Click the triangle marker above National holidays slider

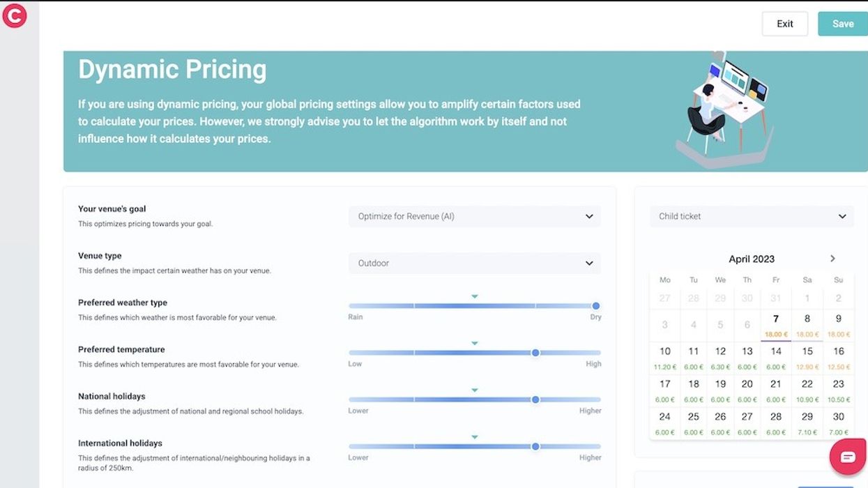475,390
